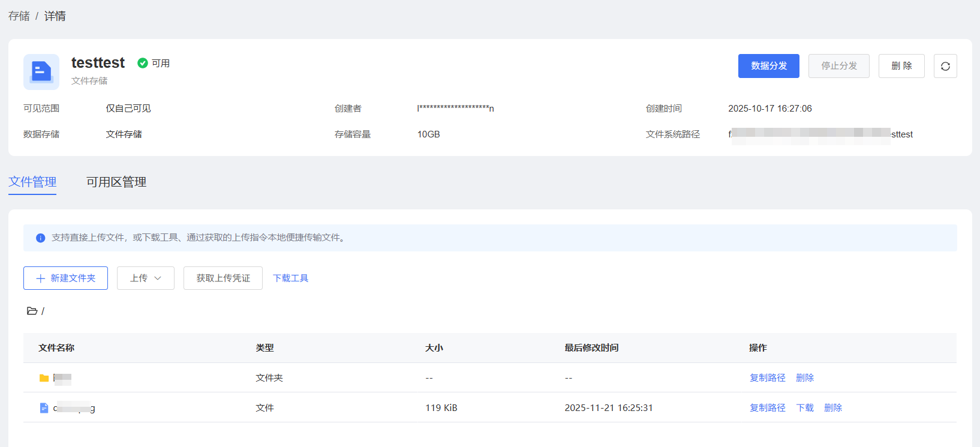Switch to the 文件管理 tab
The image size is (980, 447).
[x=32, y=182]
